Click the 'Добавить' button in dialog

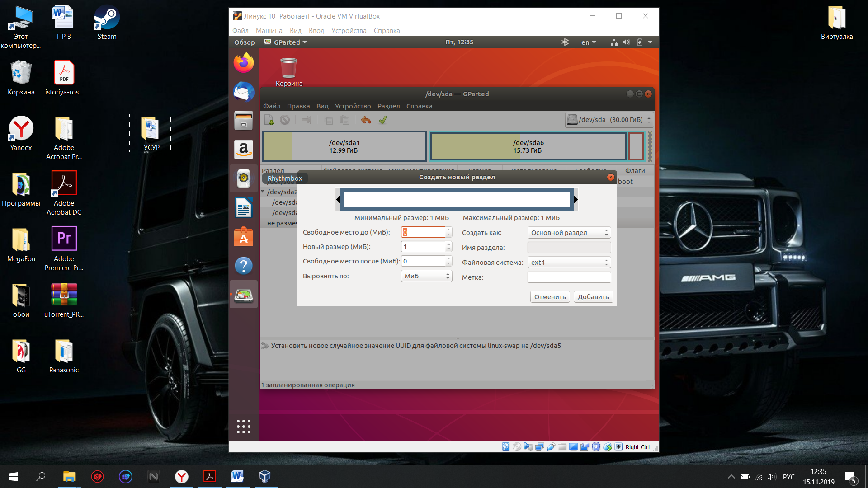click(593, 297)
